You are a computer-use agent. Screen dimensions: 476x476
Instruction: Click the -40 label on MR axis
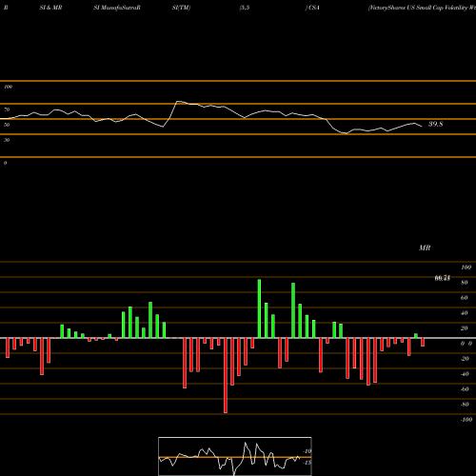pyautogui.click(x=465, y=374)
